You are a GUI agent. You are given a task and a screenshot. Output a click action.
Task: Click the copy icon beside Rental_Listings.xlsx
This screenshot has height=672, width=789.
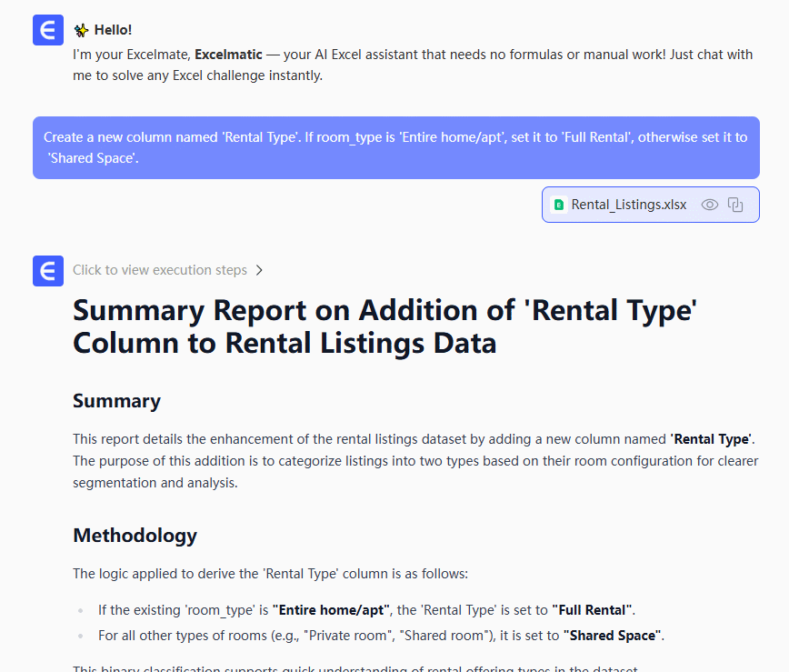pos(736,205)
